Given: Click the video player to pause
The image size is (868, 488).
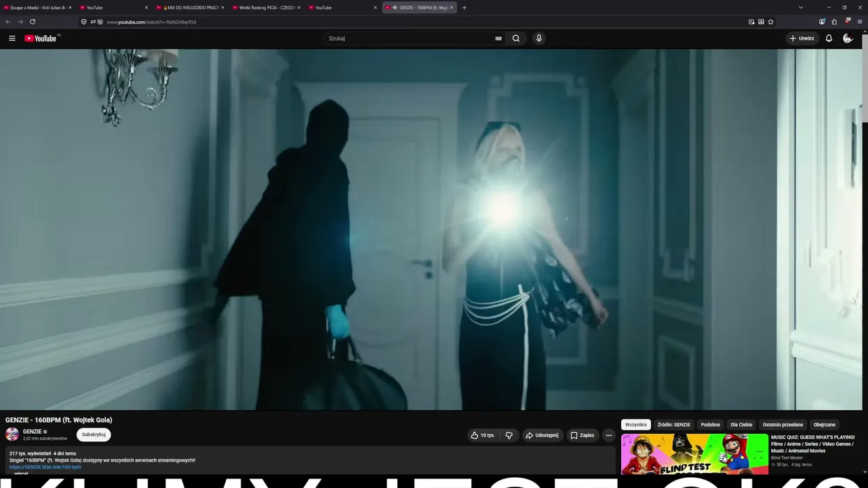Looking at the screenshot, I should pos(431,229).
